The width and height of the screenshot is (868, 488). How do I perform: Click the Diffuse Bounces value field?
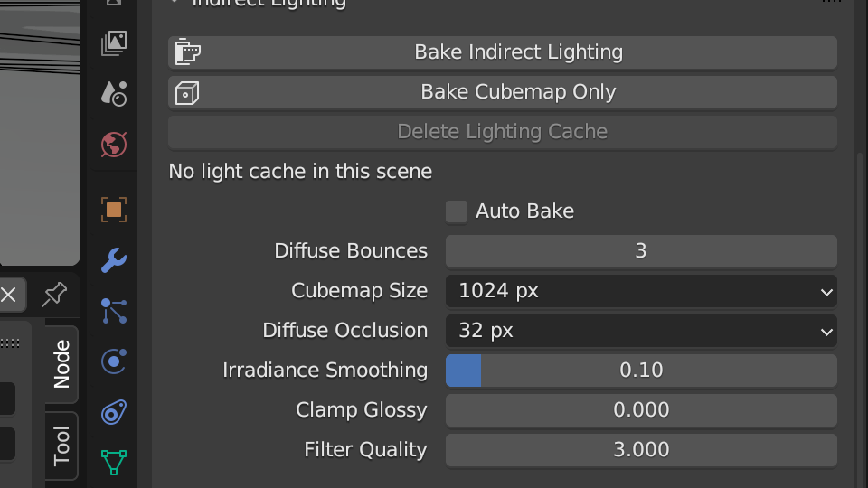coord(641,251)
